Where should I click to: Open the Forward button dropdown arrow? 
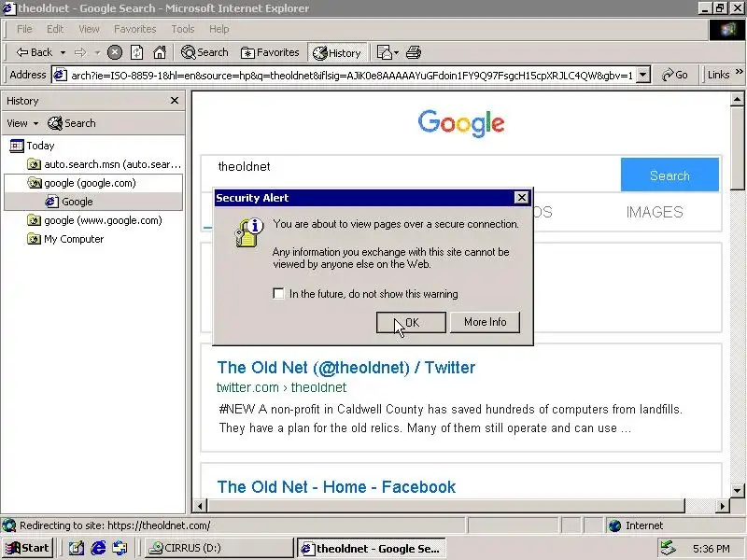click(97, 52)
